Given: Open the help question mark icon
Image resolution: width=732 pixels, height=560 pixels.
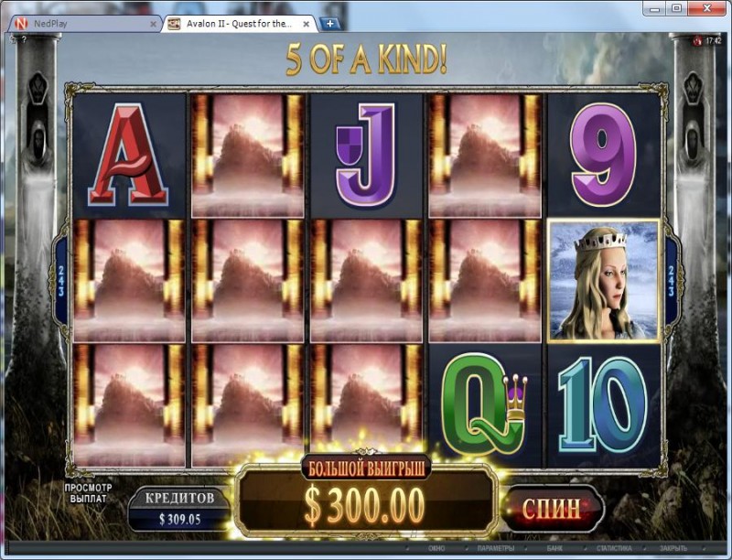Looking at the screenshot, I should 25,40.
